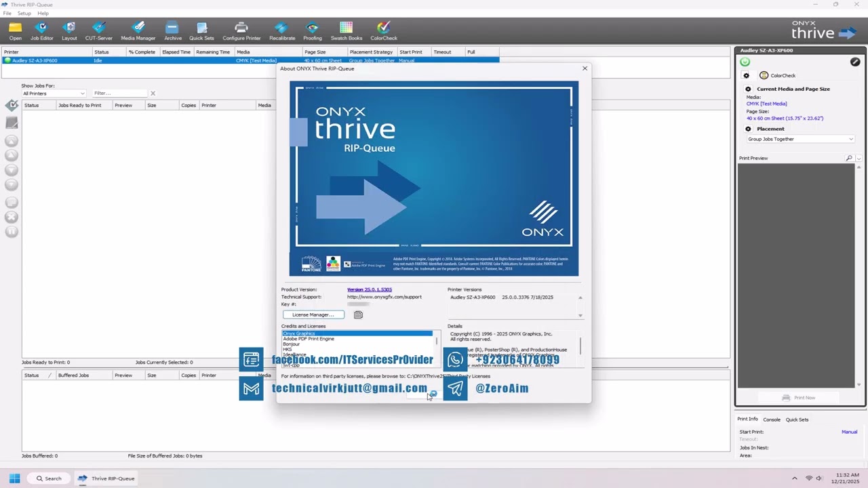Image resolution: width=868 pixels, height=488 pixels.
Task: Clear the filter with the X button
Action: [x=153, y=94]
